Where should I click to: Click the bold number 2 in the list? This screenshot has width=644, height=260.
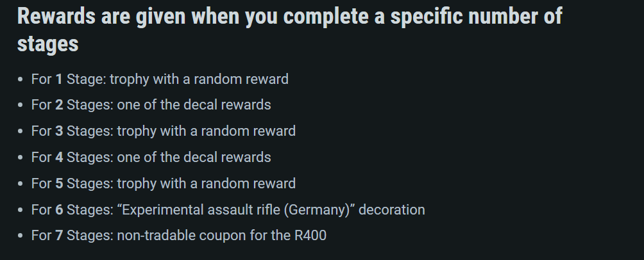coord(59,105)
